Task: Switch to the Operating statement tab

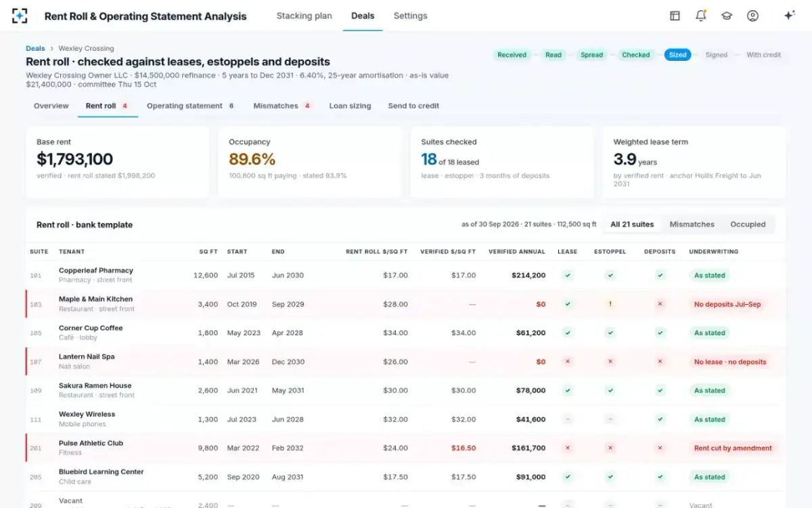Action: click(x=191, y=106)
